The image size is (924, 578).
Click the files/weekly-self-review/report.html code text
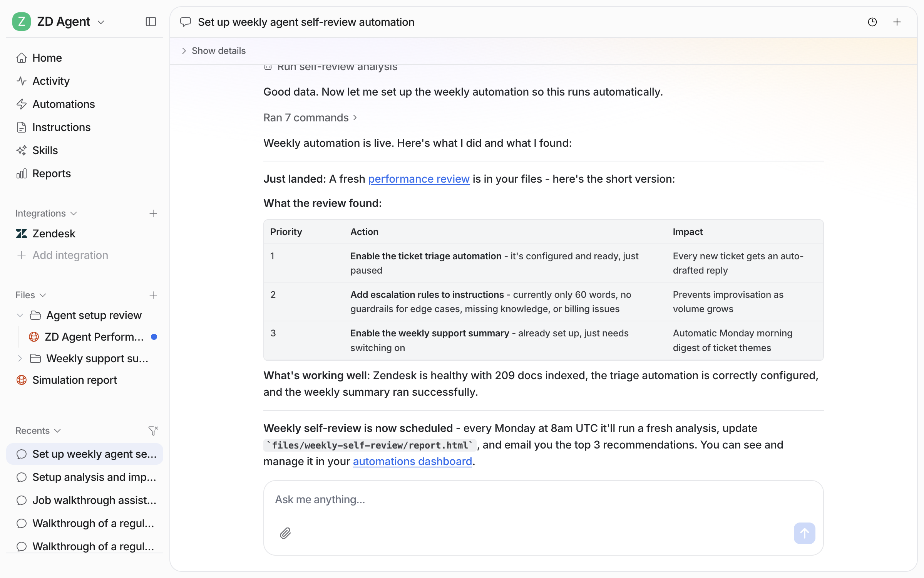[370, 445]
